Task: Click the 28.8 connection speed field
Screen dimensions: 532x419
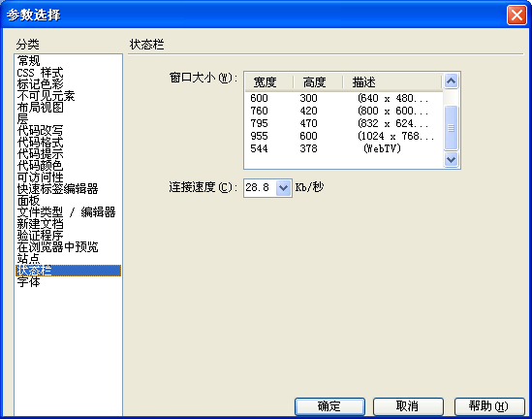Action: pos(261,188)
